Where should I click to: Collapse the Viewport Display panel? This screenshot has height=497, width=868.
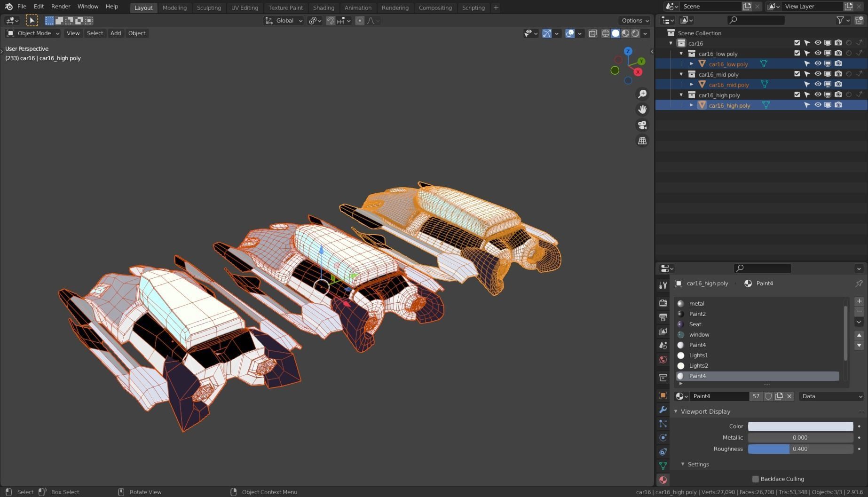click(676, 411)
